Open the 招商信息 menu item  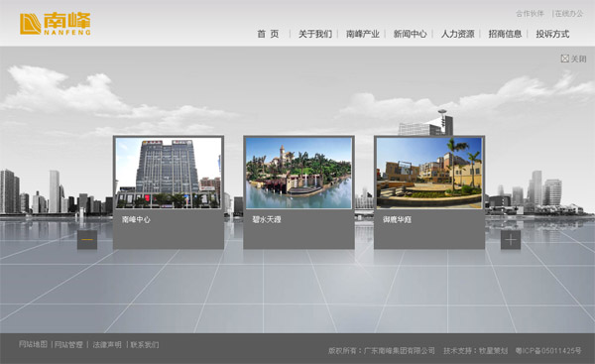pos(505,34)
